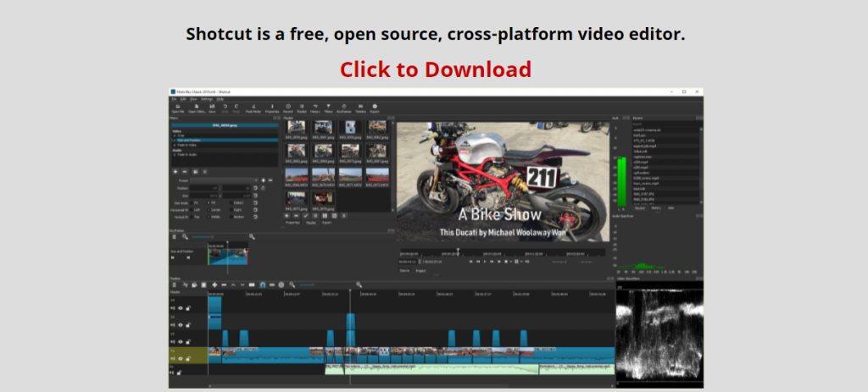Choose Bottom vertical fit radio button

(231, 217)
